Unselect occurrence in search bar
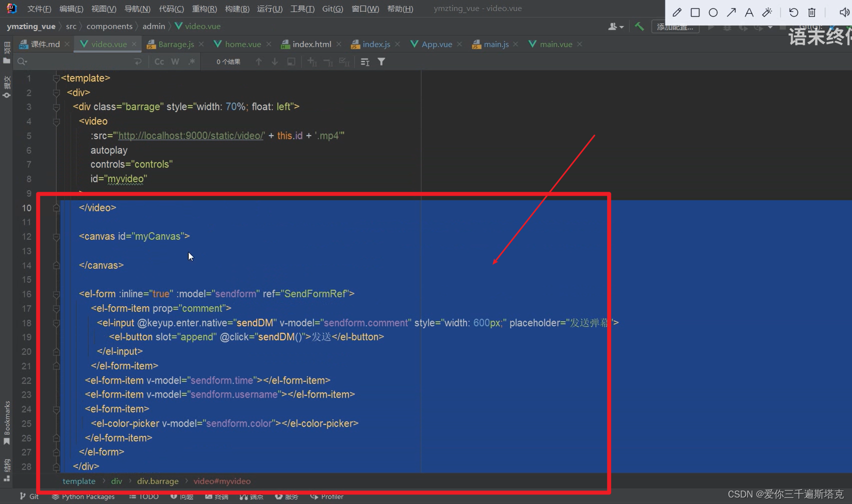Screen dimensions: 852x504 328,61
